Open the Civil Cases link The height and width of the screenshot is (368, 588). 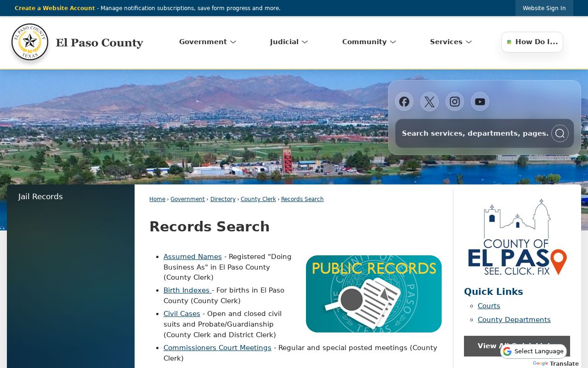click(x=182, y=314)
